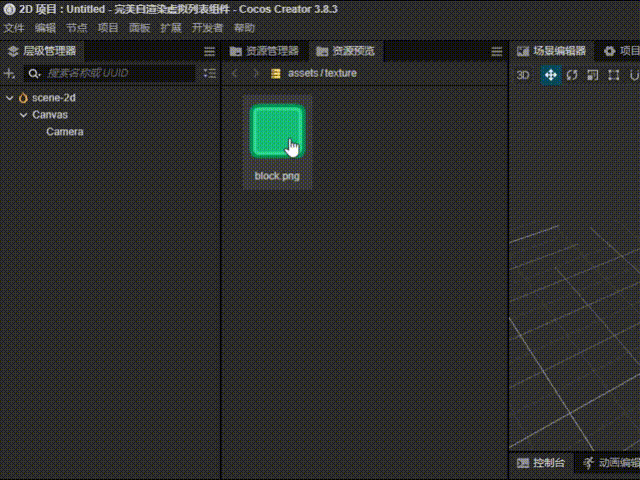640x480 pixels.
Task: Focus the 搜索名称或 UUID search field
Action: pos(109,73)
